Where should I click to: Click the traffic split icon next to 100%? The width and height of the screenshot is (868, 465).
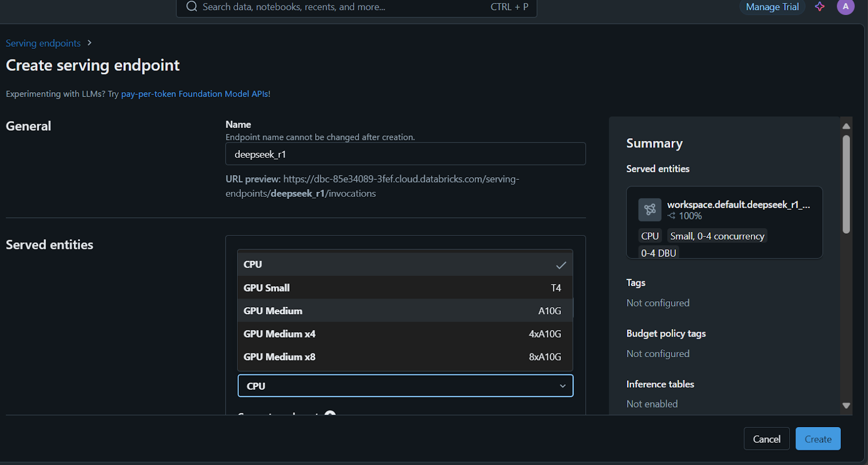pos(672,216)
